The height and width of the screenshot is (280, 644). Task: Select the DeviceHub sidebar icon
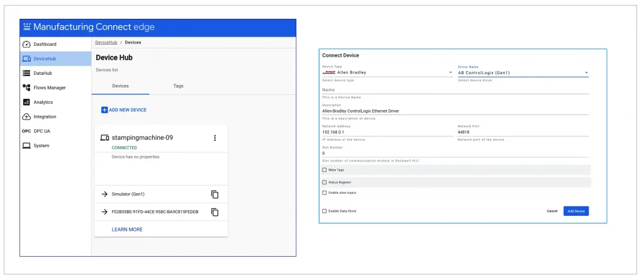(26, 59)
